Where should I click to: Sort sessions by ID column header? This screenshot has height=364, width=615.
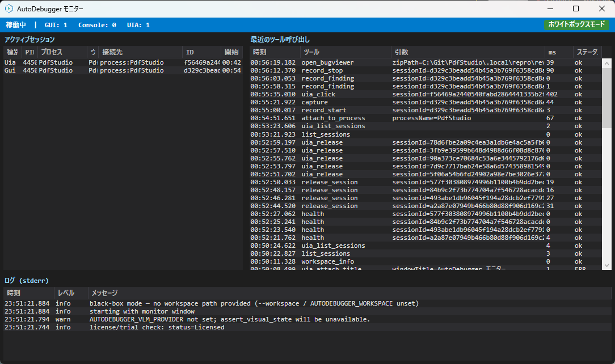pyautogui.click(x=201, y=52)
